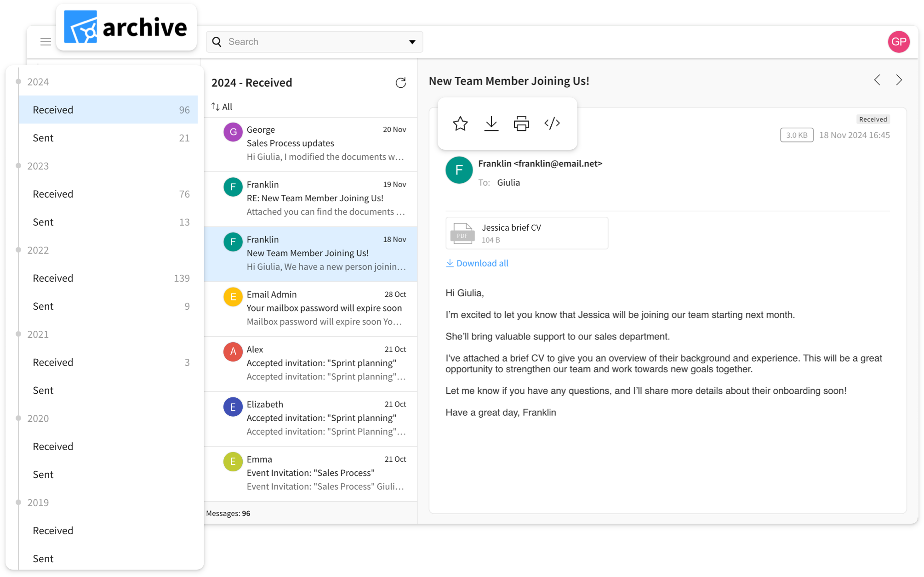Go to next email arrow
Screen dimensions: 924x577
coord(899,80)
